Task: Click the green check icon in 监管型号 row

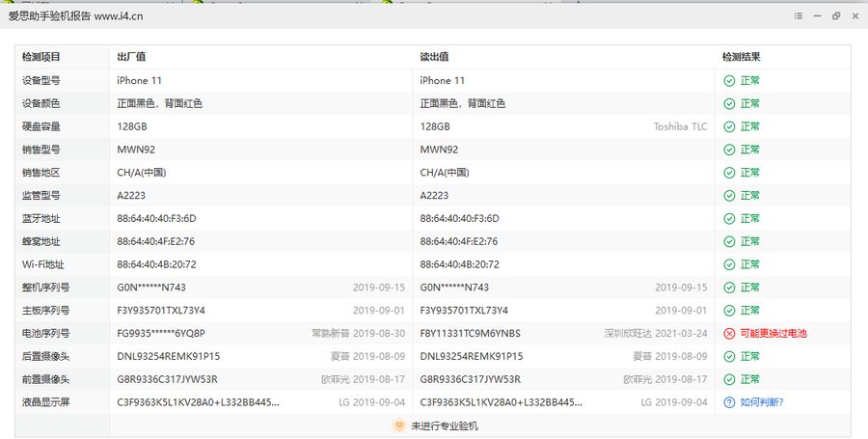Action: click(729, 196)
